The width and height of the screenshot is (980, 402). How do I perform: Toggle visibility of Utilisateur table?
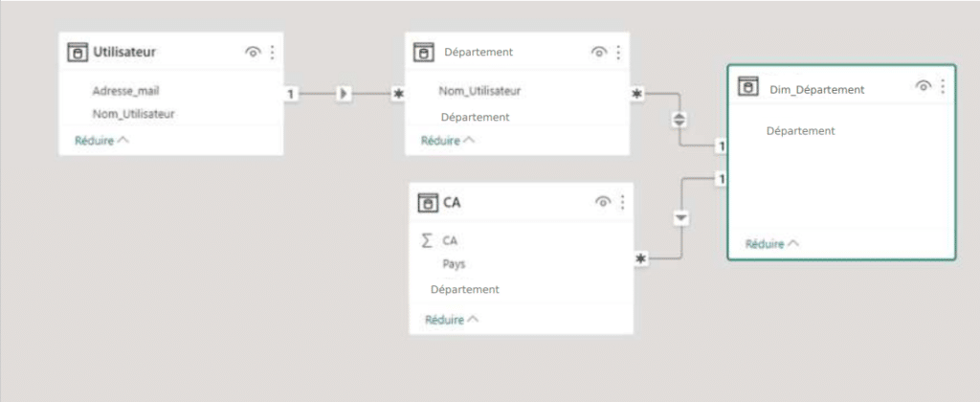click(x=253, y=53)
